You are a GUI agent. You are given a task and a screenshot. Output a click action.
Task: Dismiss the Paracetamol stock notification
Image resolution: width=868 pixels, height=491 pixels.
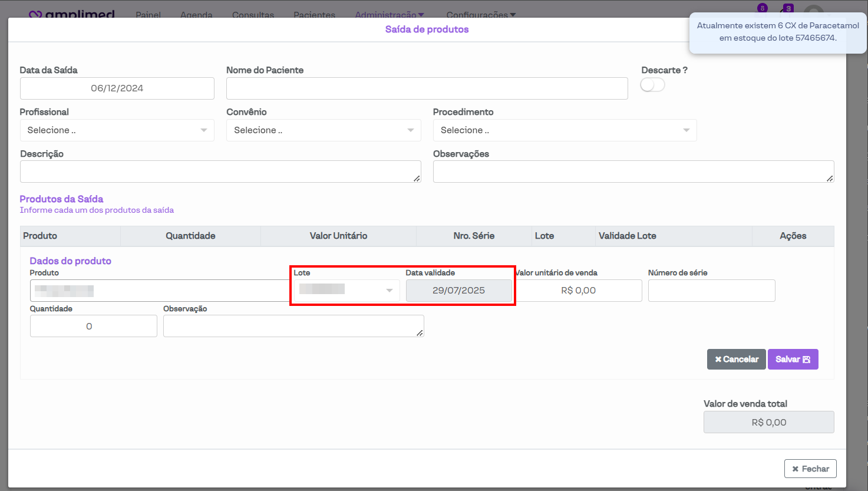click(x=777, y=32)
